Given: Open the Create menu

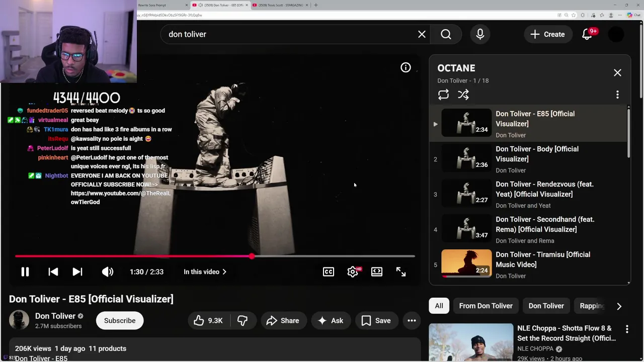Looking at the screenshot, I should (x=547, y=34).
